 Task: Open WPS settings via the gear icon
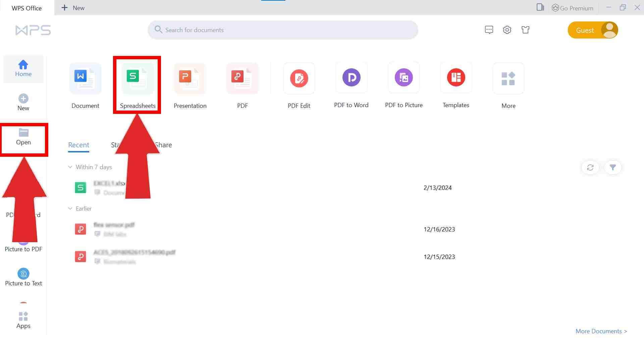click(x=507, y=29)
